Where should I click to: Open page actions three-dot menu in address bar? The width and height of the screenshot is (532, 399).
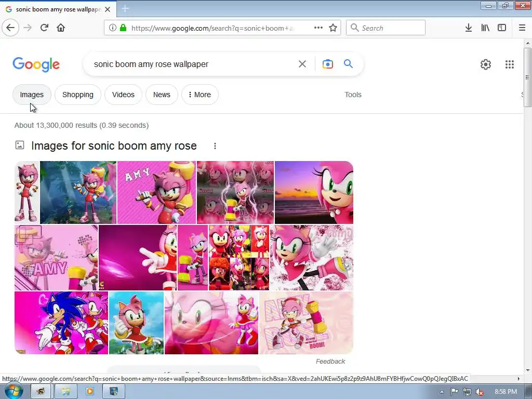(318, 28)
